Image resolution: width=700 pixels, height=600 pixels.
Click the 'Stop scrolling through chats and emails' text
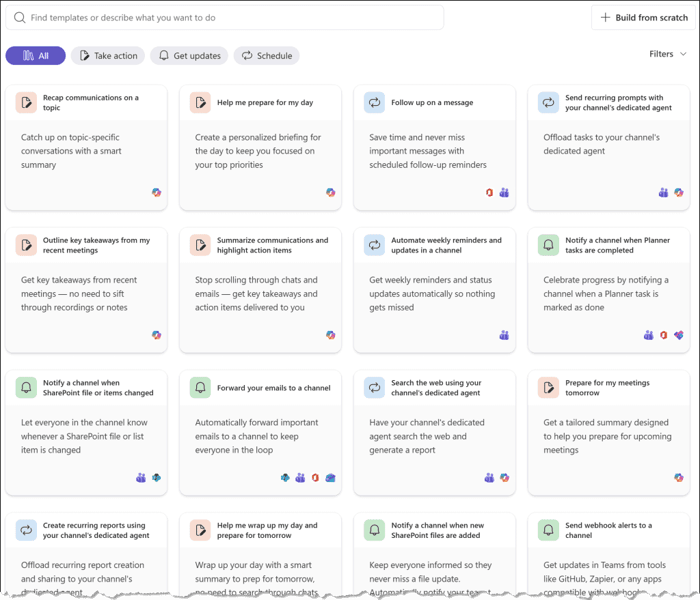(256, 293)
